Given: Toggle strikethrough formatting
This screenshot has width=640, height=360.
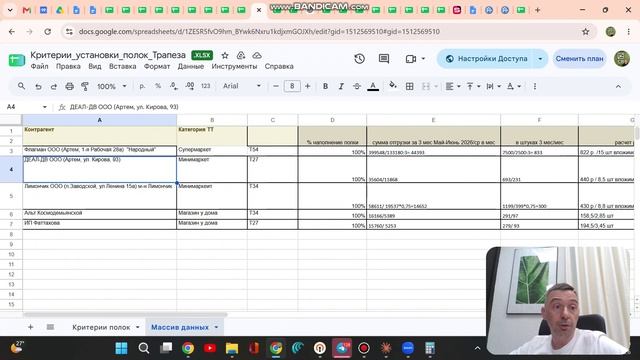Looking at the screenshot, I should [357, 87].
